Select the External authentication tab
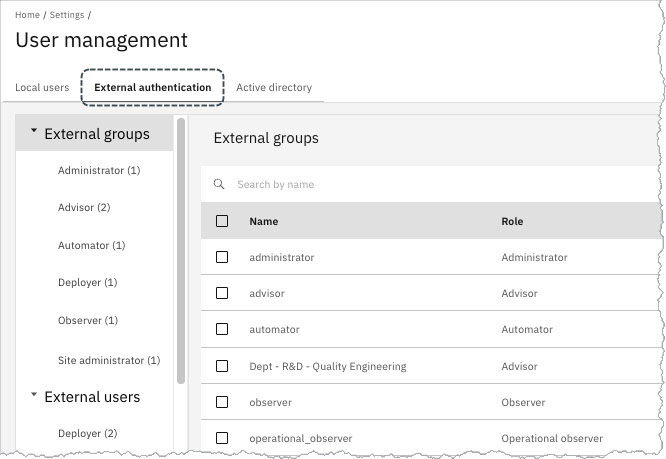This screenshot has width=666, height=459. click(152, 88)
